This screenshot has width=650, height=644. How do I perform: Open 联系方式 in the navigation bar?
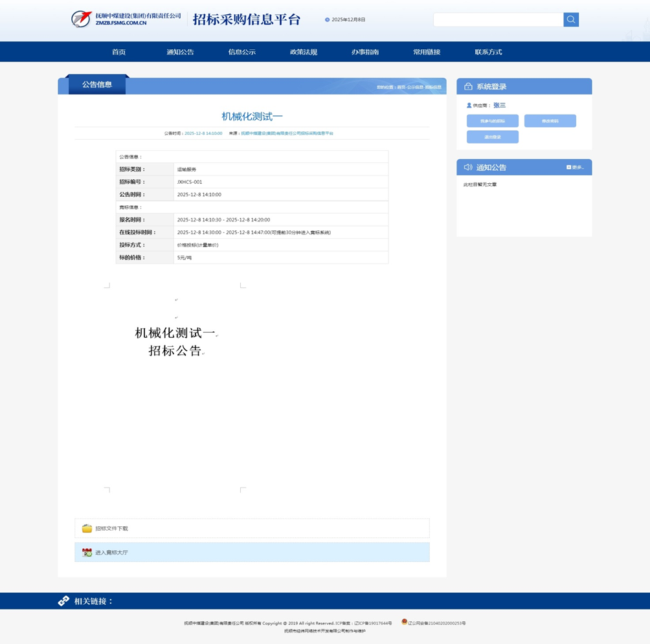click(488, 52)
